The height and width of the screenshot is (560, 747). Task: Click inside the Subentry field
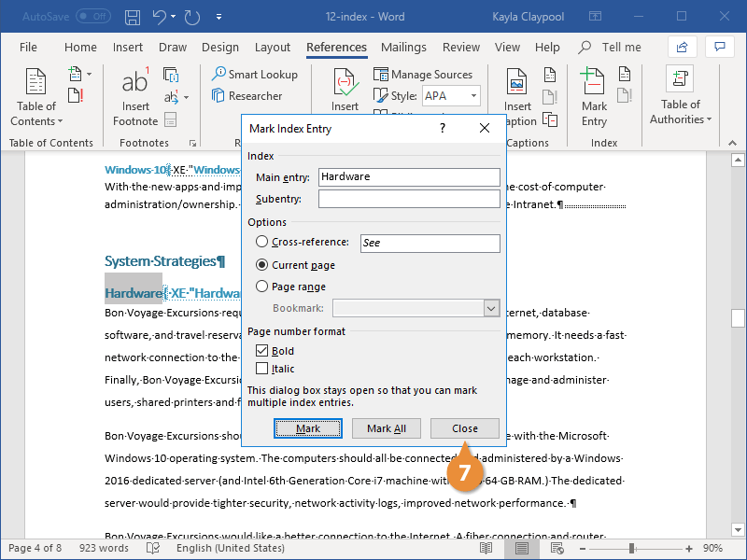coord(408,198)
